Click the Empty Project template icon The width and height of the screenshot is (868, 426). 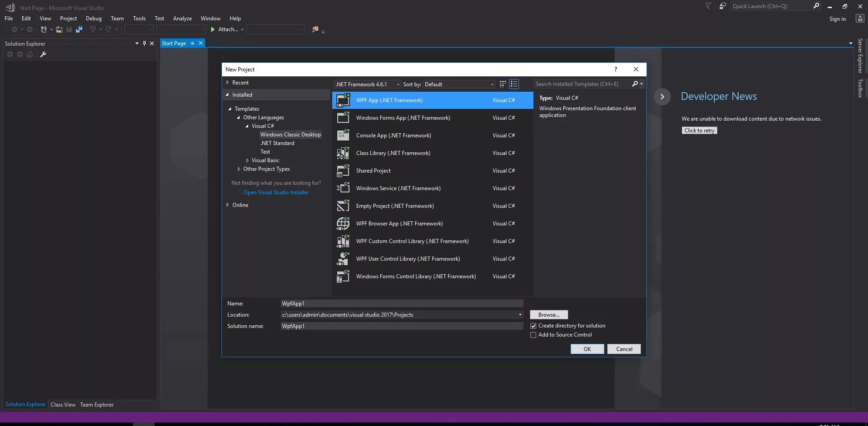[343, 206]
